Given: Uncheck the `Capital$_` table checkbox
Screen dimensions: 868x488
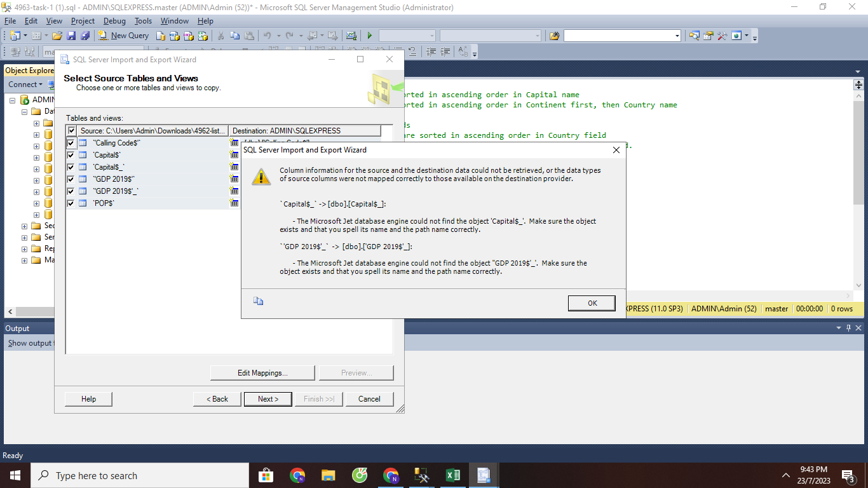Looking at the screenshot, I should pyautogui.click(x=71, y=167).
